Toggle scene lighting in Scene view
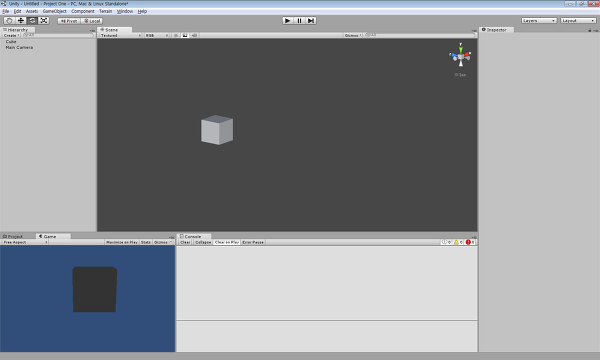600x360 pixels. point(176,35)
